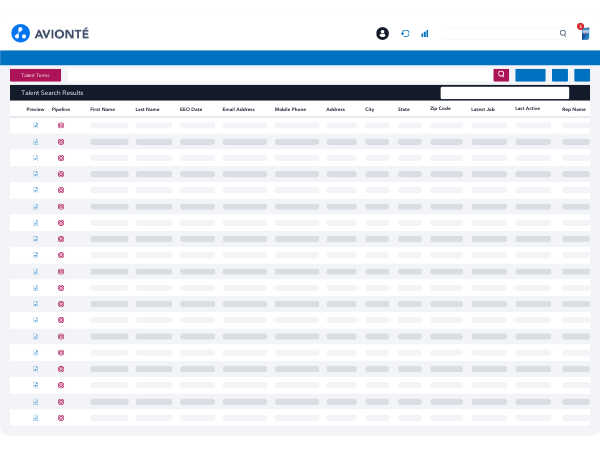Click the Avionté logo

50,33
